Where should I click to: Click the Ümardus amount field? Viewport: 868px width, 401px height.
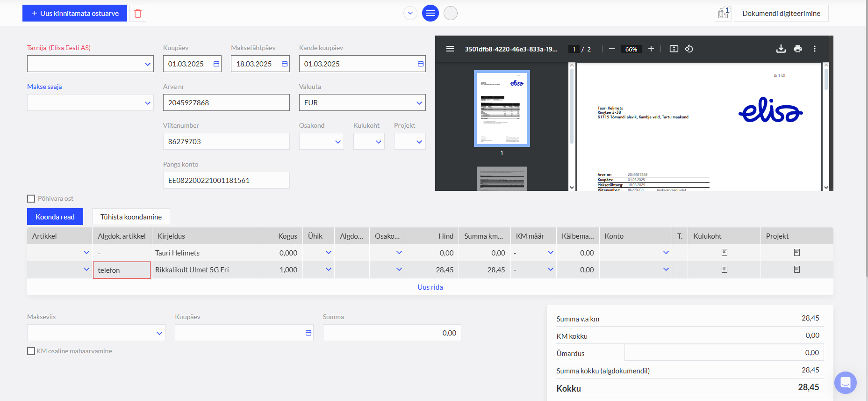point(724,353)
